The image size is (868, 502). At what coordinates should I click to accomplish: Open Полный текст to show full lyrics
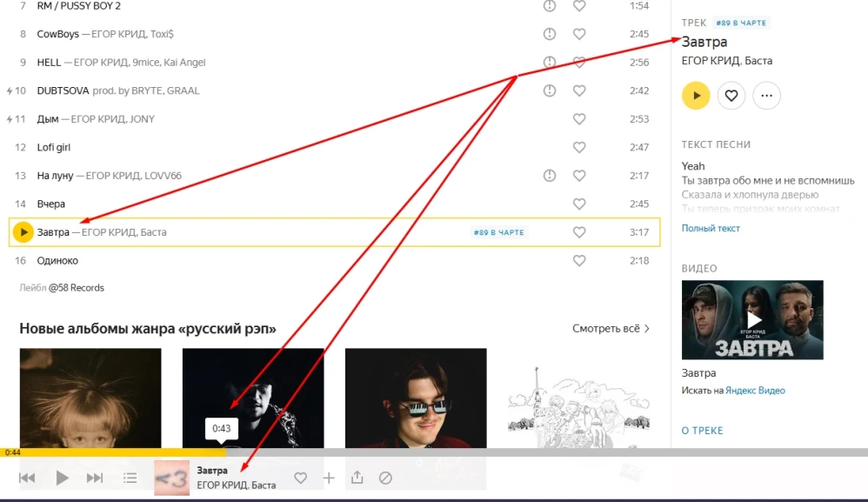tap(711, 228)
